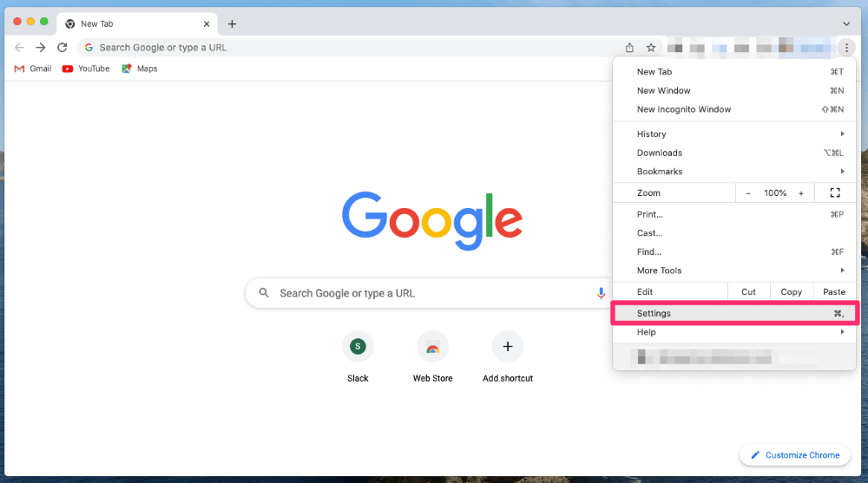This screenshot has width=868, height=483.
Task: Choose New Window in the menu
Action: pyautogui.click(x=734, y=91)
